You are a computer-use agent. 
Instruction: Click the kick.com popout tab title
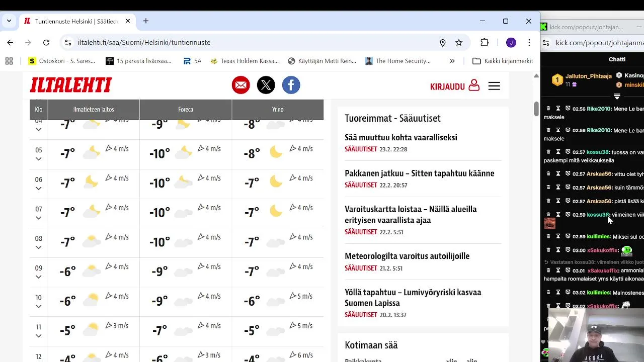[586, 27]
